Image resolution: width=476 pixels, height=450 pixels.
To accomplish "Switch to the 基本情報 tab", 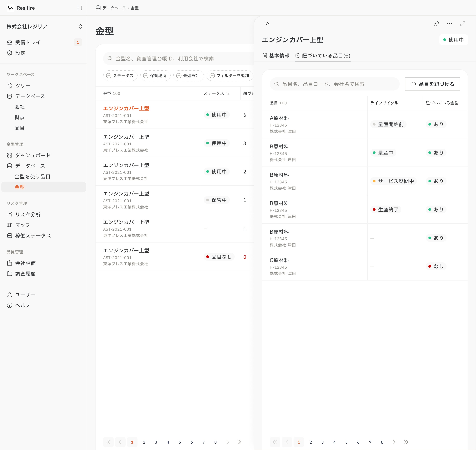I will point(276,56).
